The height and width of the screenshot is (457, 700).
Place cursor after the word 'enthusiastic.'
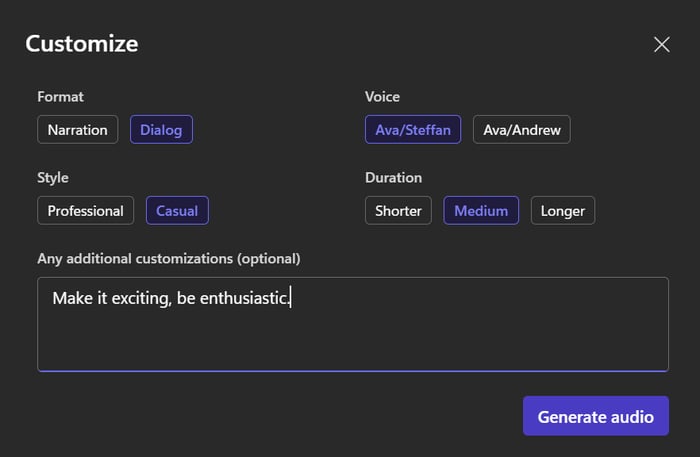(289, 298)
